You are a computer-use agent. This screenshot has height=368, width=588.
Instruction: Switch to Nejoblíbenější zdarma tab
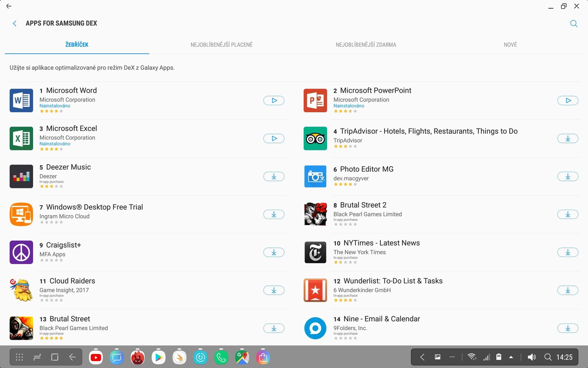[366, 45]
